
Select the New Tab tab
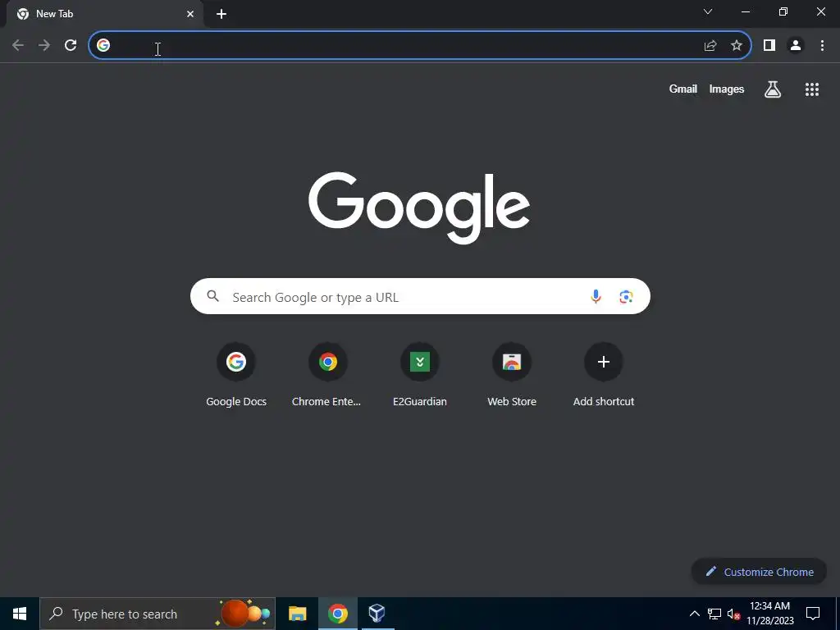pyautogui.click(x=104, y=14)
